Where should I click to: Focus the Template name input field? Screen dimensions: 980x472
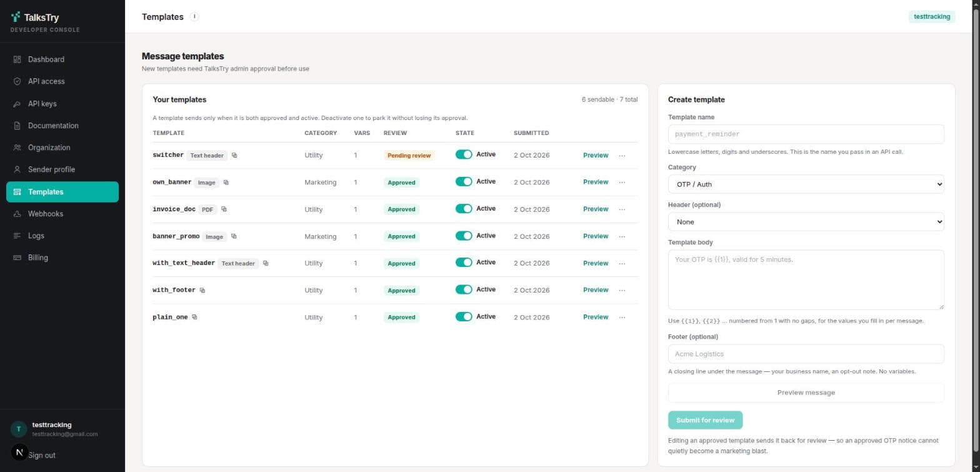[x=806, y=134]
